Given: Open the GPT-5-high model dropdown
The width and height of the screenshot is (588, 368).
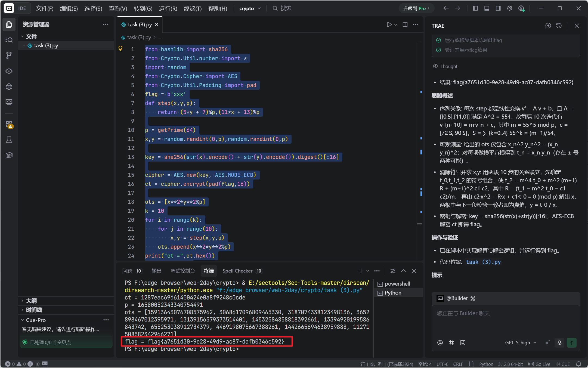Looking at the screenshot, I should pos(521,343).
